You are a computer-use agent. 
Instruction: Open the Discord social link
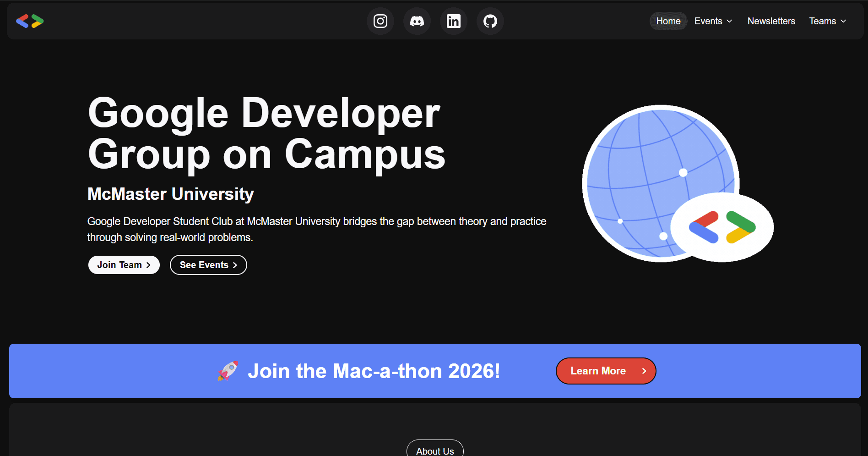point(417,21)
